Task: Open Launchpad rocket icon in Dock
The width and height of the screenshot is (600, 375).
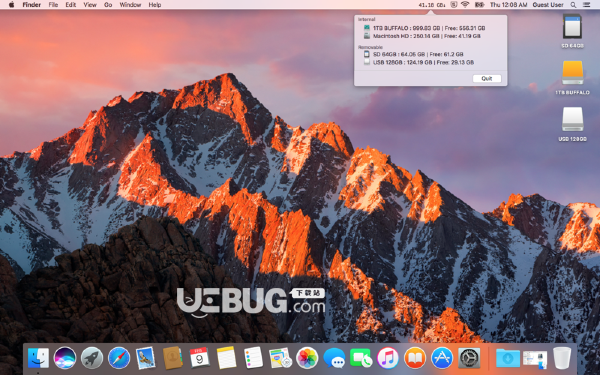Action: click(92, 358)
